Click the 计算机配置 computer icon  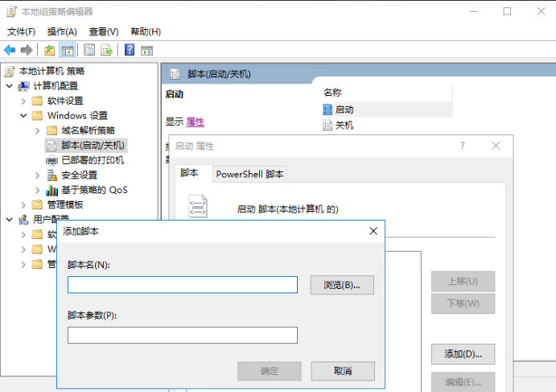(x=24, y=86)
